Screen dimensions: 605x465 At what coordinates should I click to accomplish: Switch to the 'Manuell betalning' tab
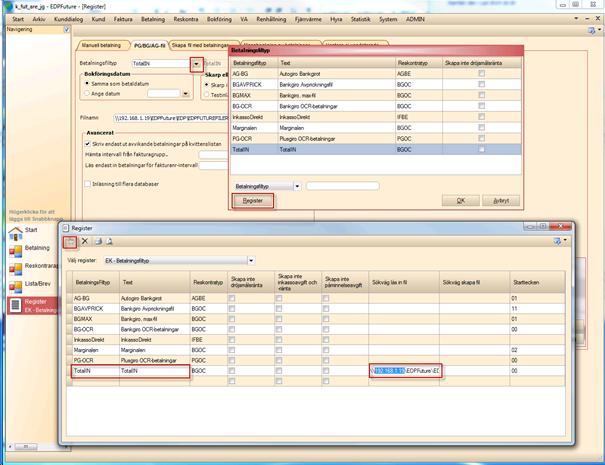(103, 45)
